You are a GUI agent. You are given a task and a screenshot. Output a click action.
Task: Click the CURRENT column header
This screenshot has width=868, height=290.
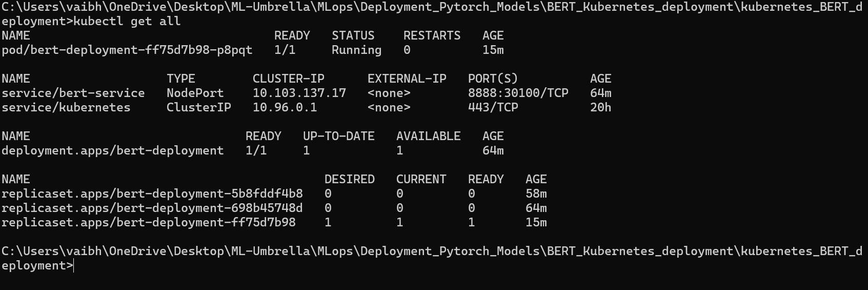coord(421,180)
